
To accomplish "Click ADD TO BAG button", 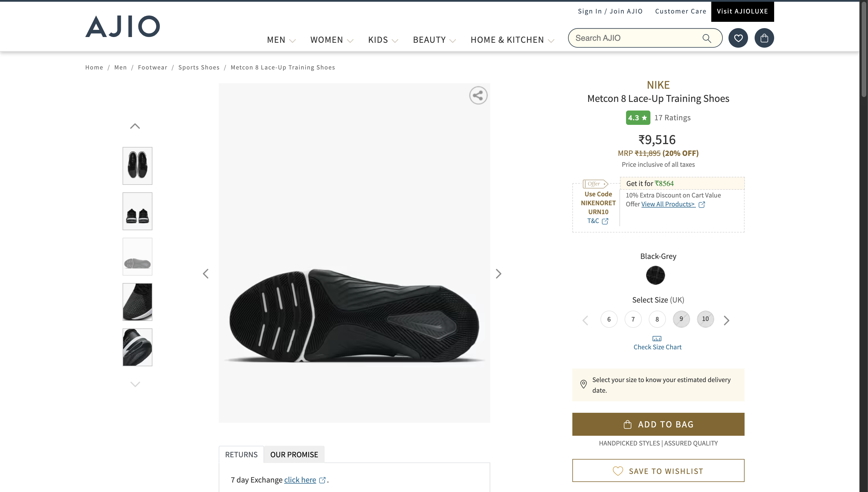I will (x=658, y=424).
